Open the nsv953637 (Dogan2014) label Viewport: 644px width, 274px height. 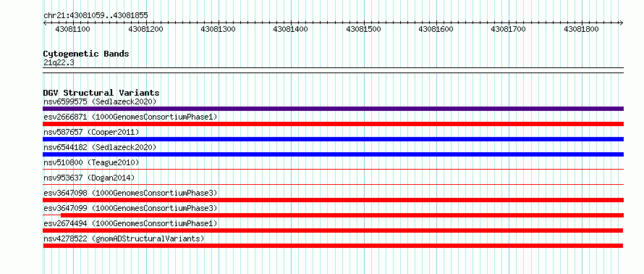[x=89, y=178]
